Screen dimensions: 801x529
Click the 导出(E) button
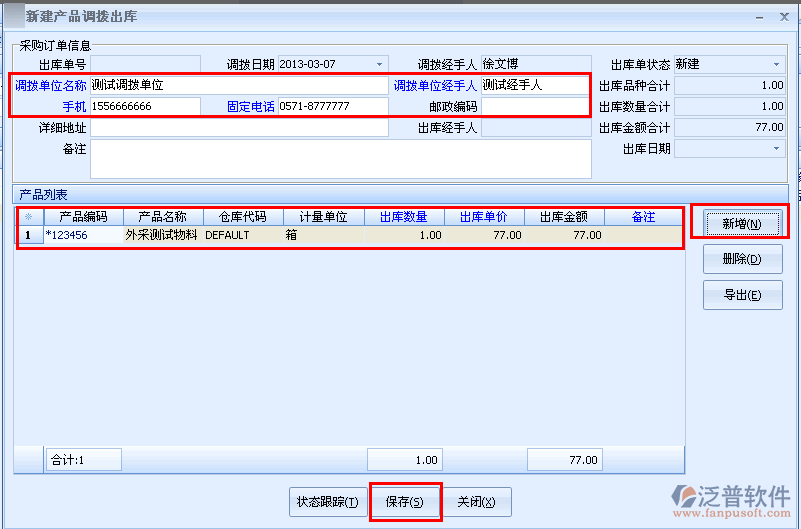tap(741, 295)
